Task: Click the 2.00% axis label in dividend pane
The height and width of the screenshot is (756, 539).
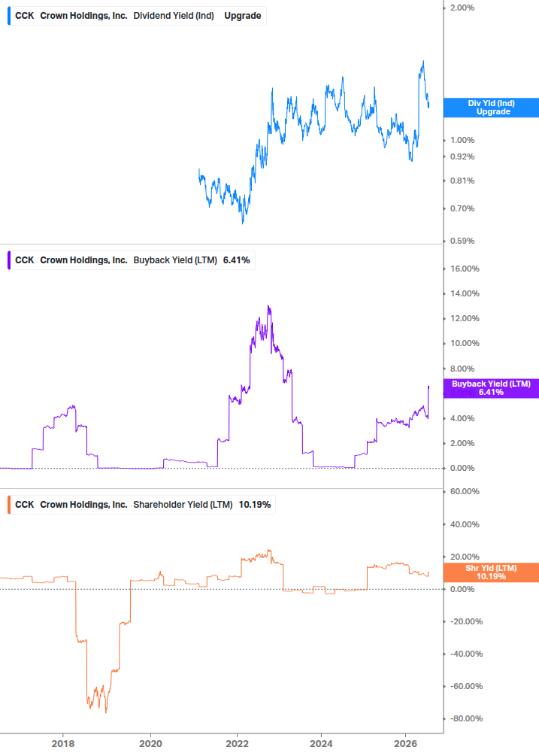Action: point(462,8)
